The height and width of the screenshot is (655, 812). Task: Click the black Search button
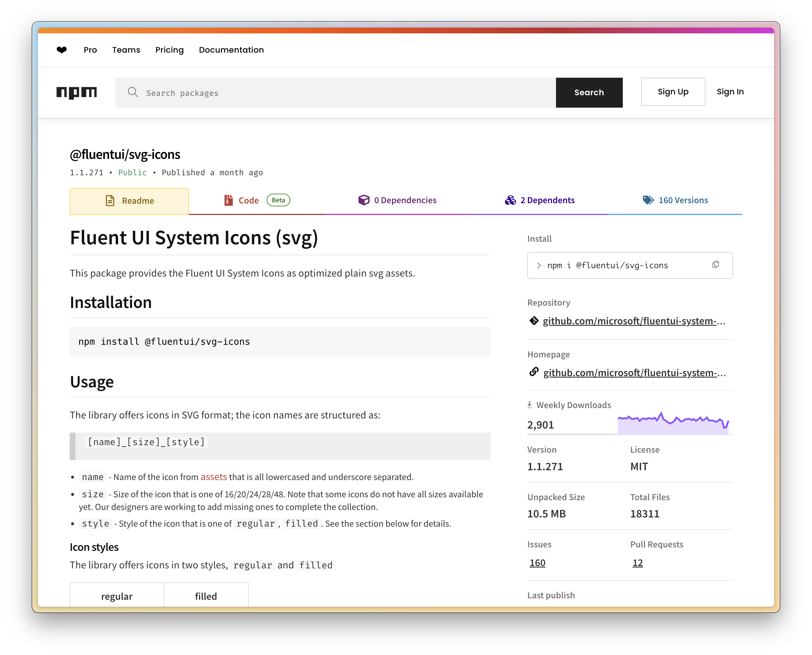click(589, 92)
